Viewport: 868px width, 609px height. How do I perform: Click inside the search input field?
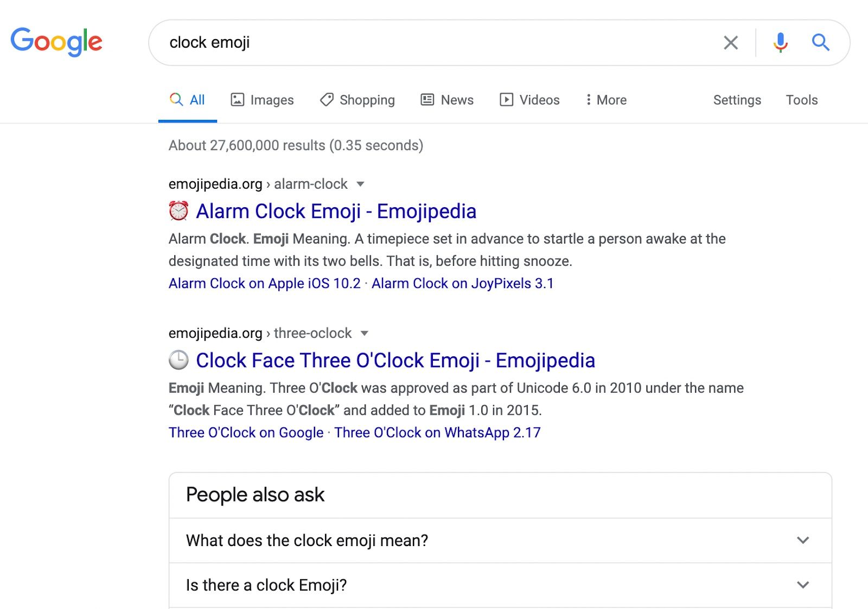380,42
